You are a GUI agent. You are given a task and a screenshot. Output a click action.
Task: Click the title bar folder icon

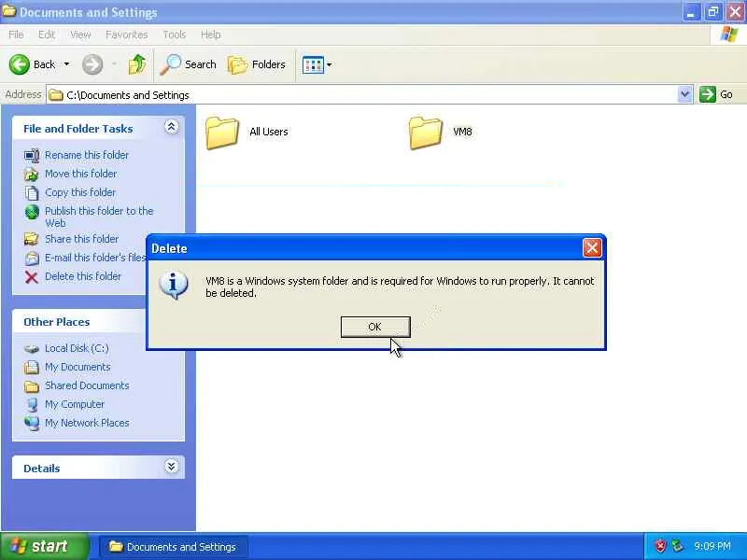tap(9, 11)
